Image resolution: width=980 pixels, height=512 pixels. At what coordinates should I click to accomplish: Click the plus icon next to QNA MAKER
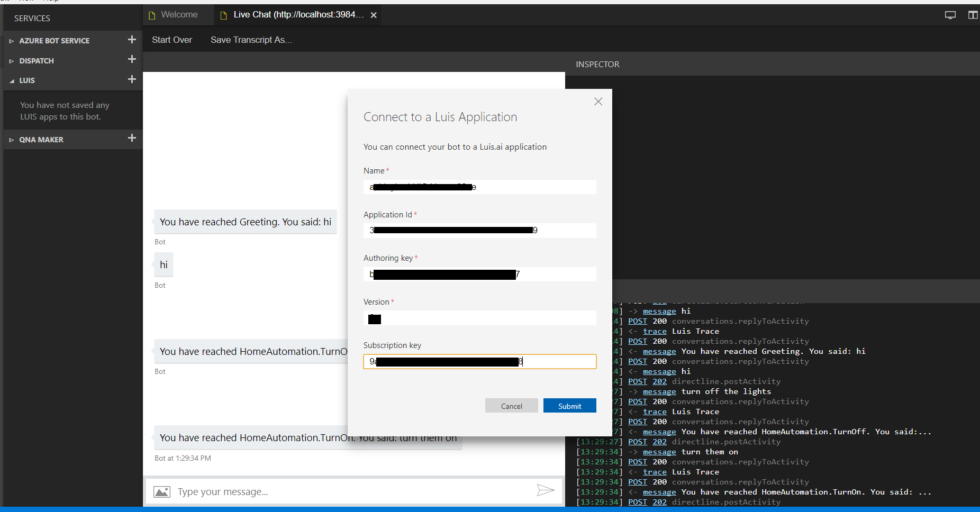pos(132,139)
